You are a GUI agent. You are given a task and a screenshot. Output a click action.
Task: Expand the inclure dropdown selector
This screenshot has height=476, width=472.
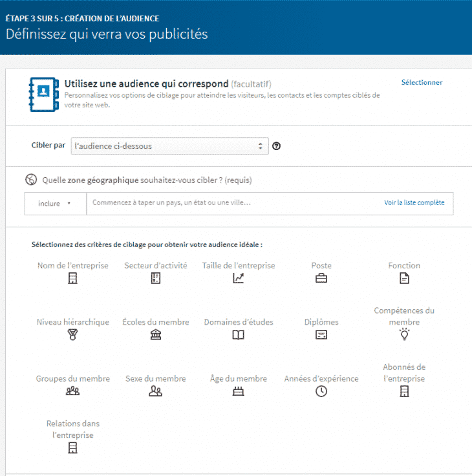pyautogui.click(x=55, y=204)
